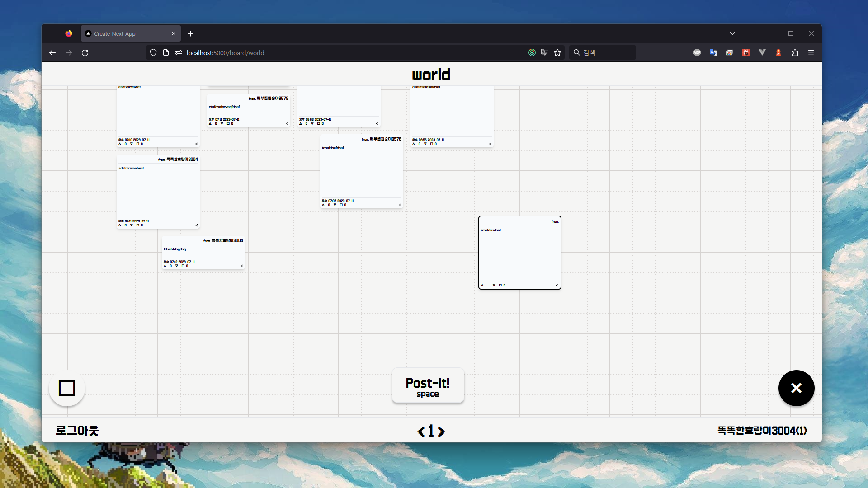Click share icon on rewfdasdsaf post-it
The height and width of the screenshot is (488, 868).
point(557,285)
